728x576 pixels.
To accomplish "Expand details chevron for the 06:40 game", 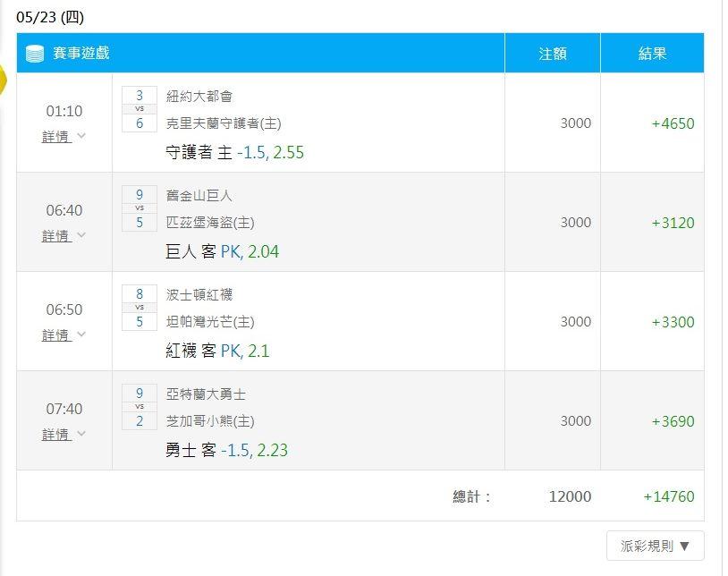I will (81, 235).
